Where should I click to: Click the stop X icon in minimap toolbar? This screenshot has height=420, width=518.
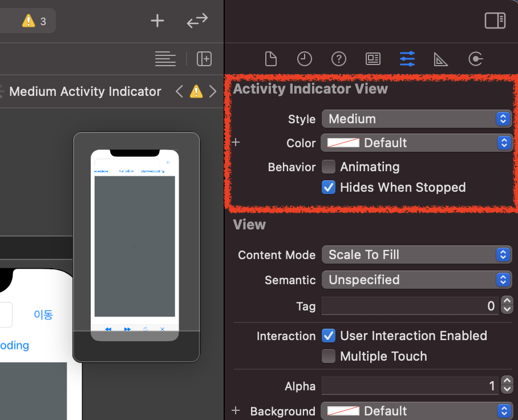162,329
